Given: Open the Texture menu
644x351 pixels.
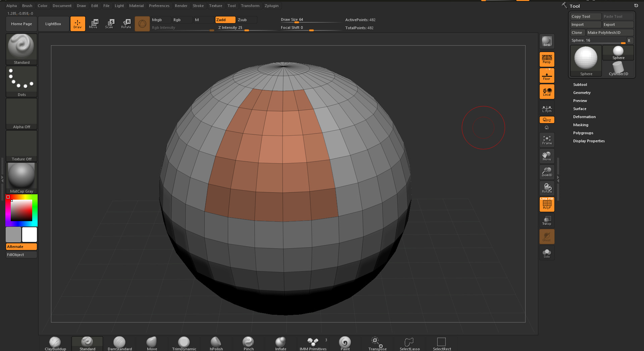Looking at the screenshot, I should 215,5.
